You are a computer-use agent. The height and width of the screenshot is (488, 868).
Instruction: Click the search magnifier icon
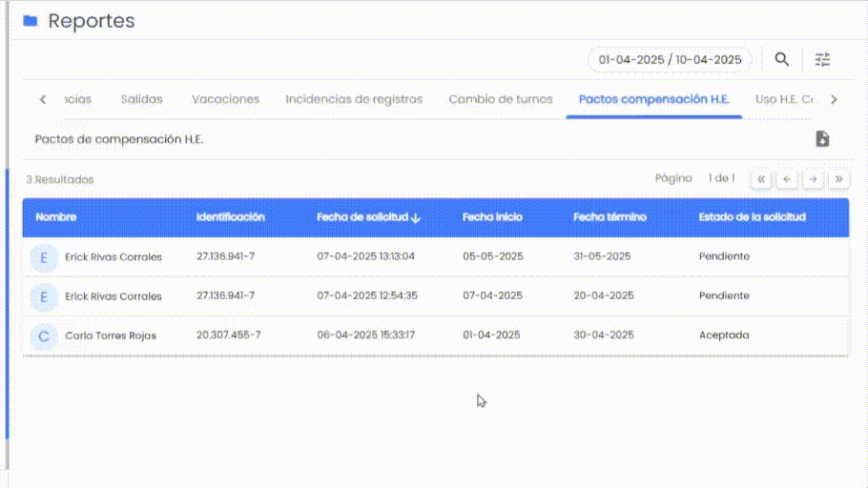coord(781,59)
